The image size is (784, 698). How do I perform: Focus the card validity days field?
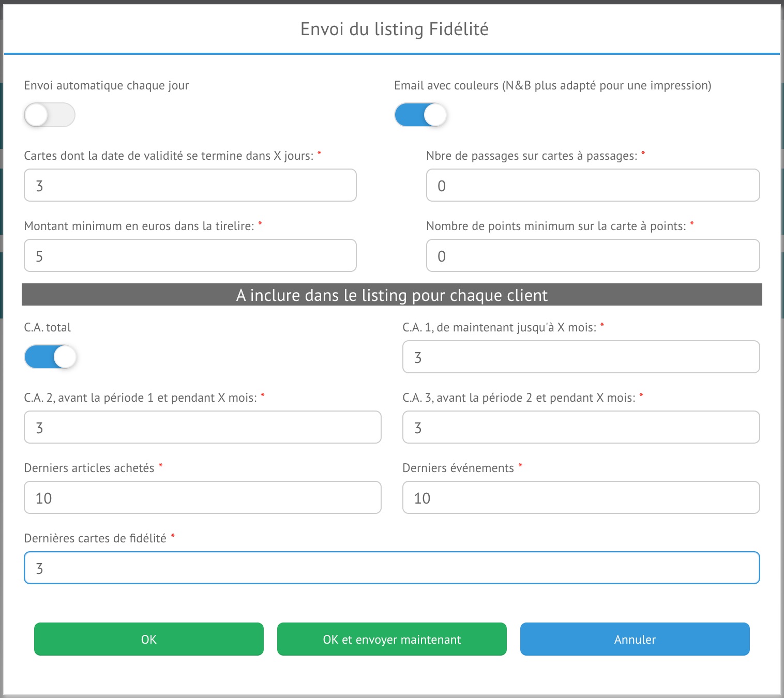coord(190,185)
